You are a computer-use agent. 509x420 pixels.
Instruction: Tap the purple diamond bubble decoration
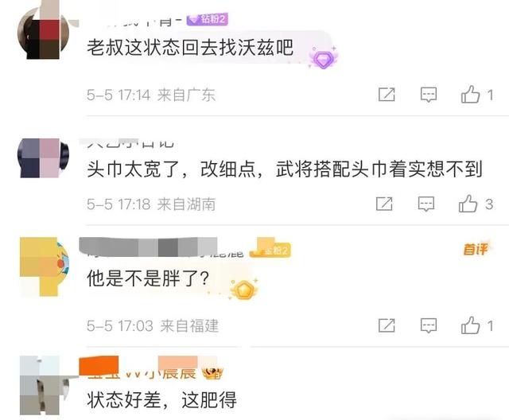pos(323,58)
